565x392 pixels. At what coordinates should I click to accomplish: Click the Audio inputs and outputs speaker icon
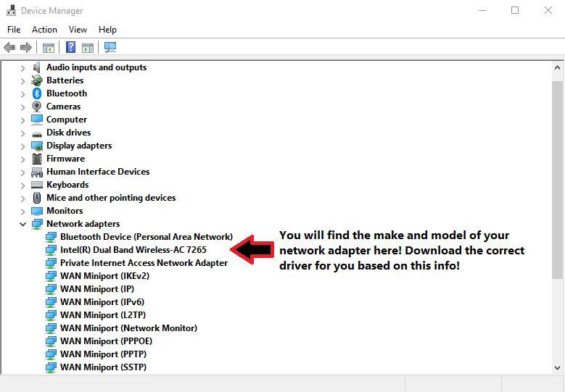[37, 67]
